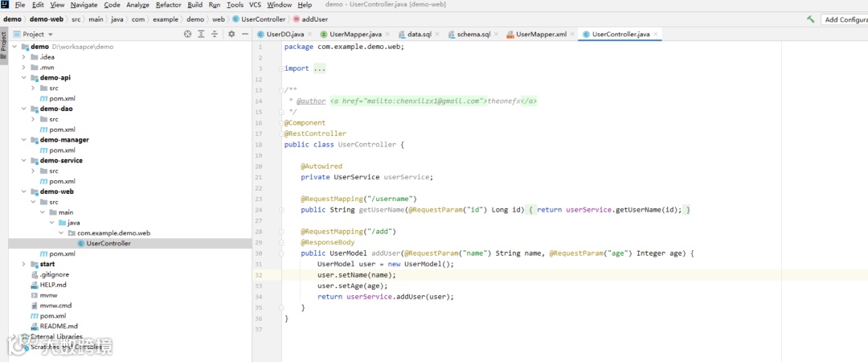Close the data.sql tab
Screen dimensions: 868x362
pyautogui.click(x=437, y=35)
